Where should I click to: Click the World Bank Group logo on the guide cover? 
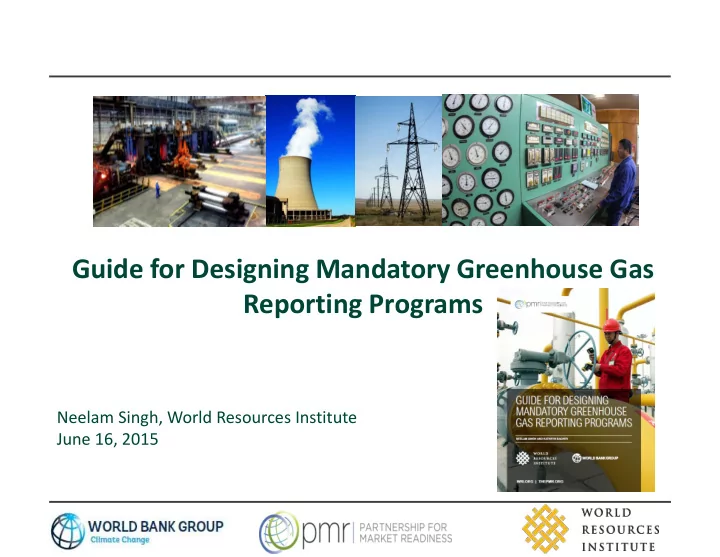tap(603, 458)
